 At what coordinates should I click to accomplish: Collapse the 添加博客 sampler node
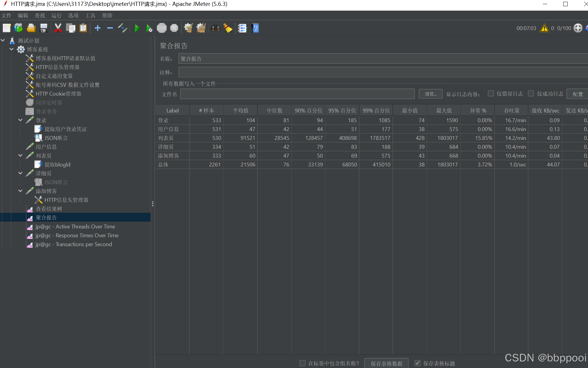pyautogui.click(x=20, y=191)
